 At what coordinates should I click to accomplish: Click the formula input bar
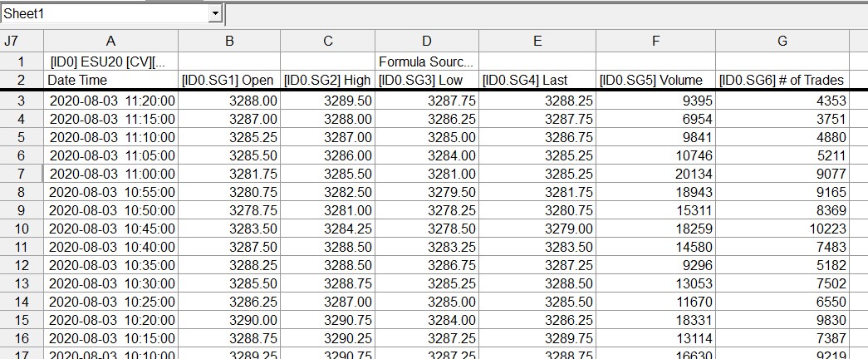(x=547, y=14)
